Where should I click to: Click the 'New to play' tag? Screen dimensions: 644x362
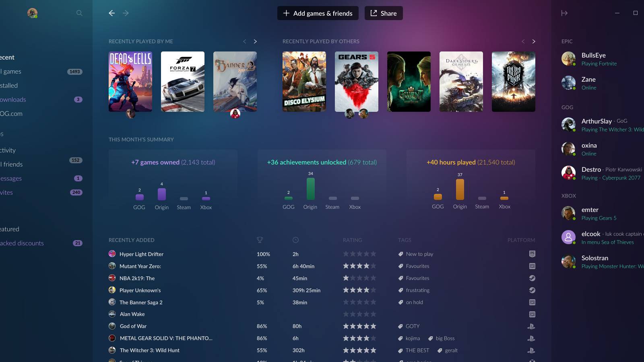[416, 254]
